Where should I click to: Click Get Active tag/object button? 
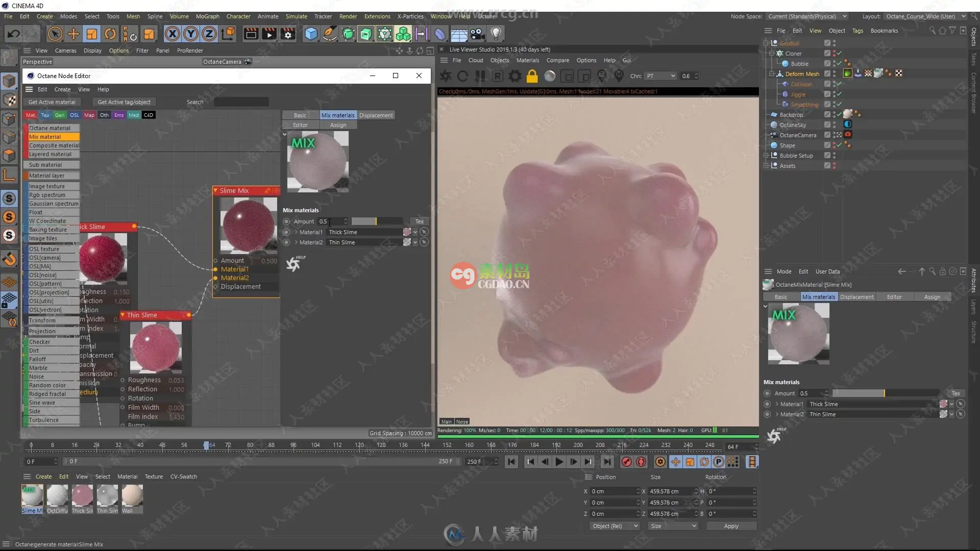[124, 102]
